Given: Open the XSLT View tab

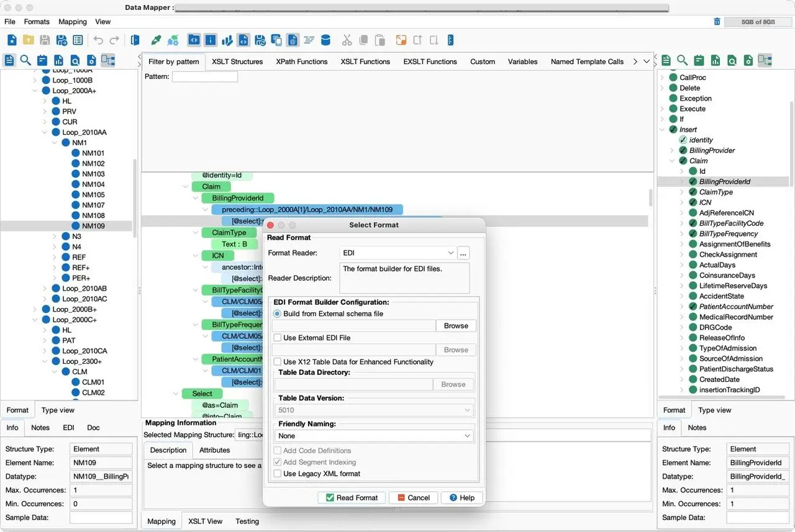Looking at the screenshot, I should click(206, 521).
